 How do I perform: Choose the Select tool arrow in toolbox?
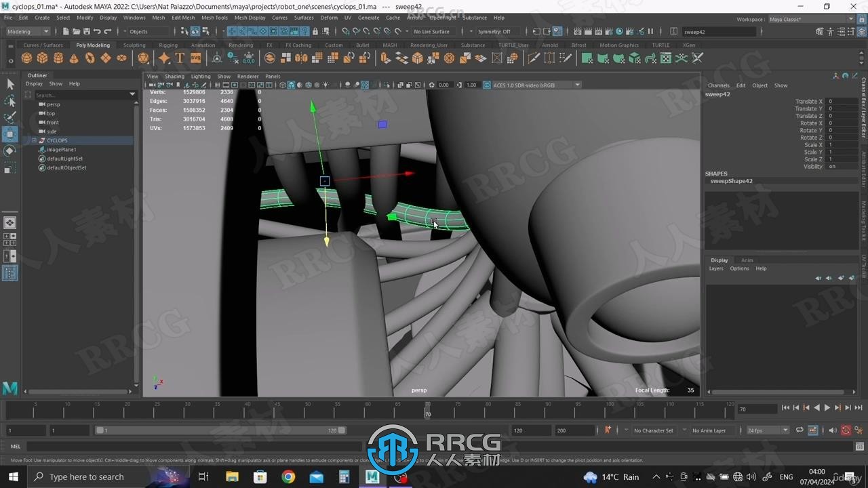tap(10, 84)
